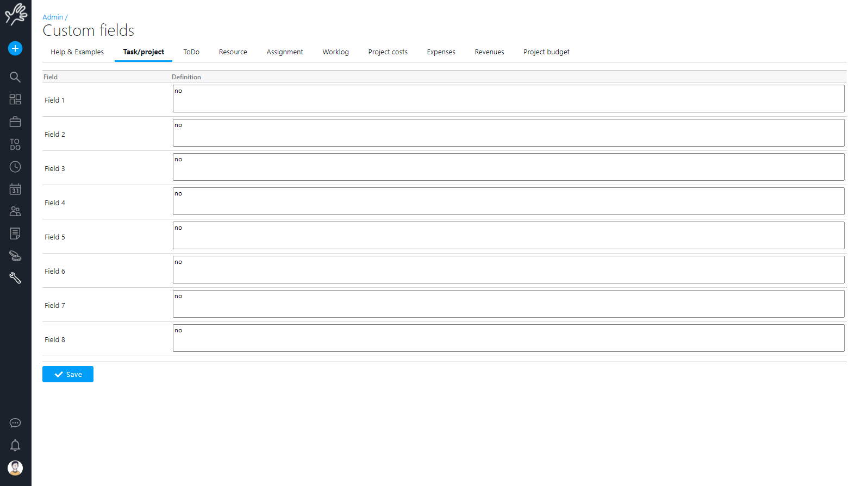Open the TODO sidebar icon
The image size is (868, 486).
[x=15, y=144]
